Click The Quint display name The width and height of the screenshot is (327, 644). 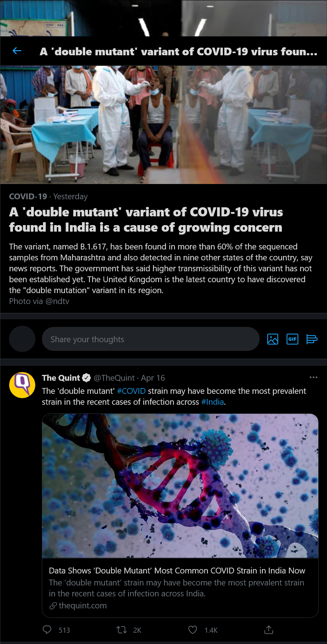tap(61, 378)
